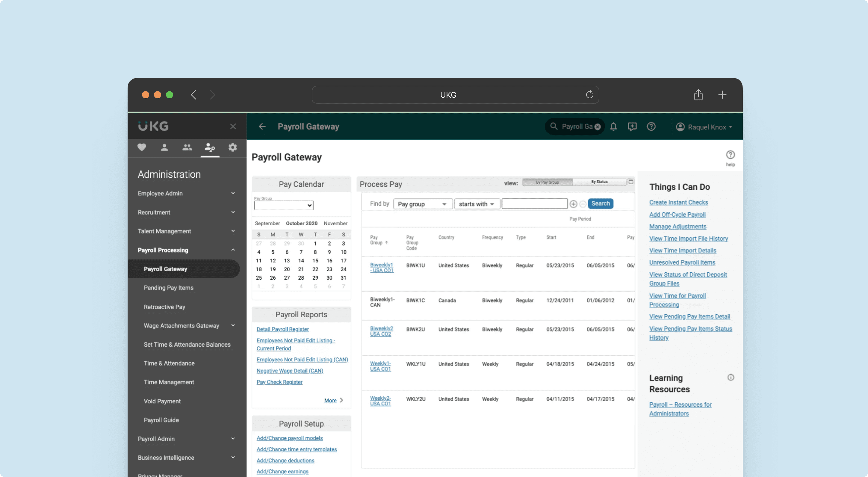Expand Payroll Admin menu

click(233, 439)
